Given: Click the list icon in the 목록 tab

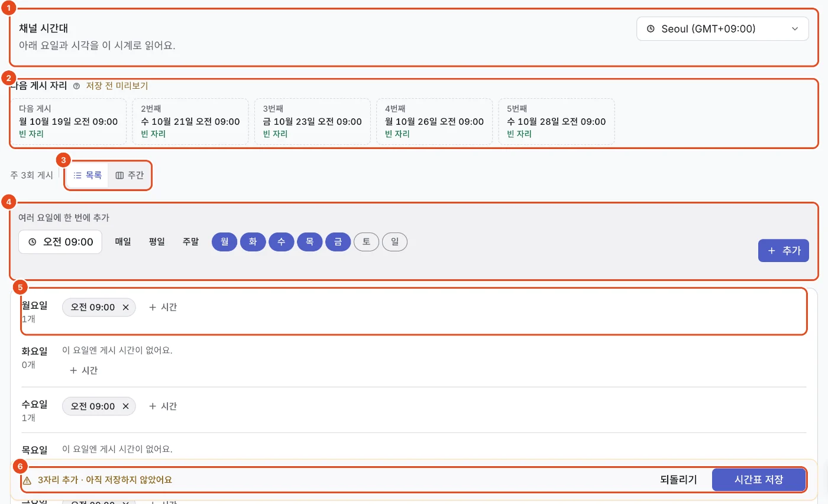Looking at the screenshot, I should tap(77, 175).
